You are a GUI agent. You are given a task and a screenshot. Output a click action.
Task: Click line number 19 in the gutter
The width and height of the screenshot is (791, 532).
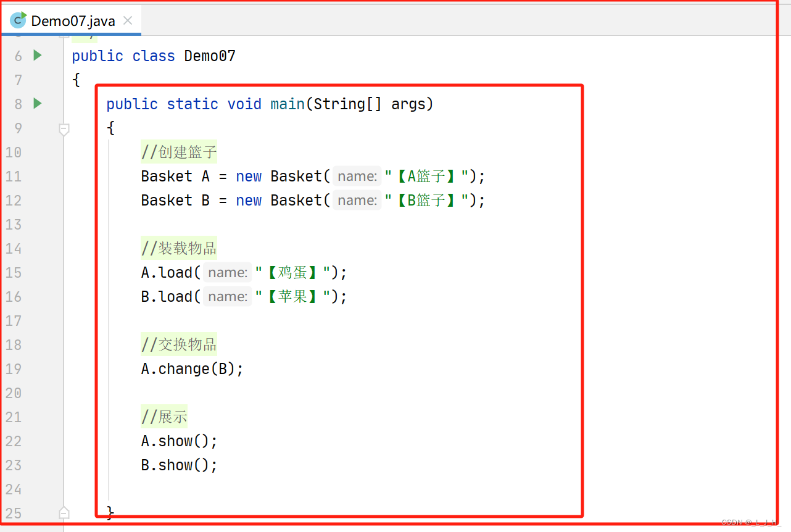(x=14, y=369)
